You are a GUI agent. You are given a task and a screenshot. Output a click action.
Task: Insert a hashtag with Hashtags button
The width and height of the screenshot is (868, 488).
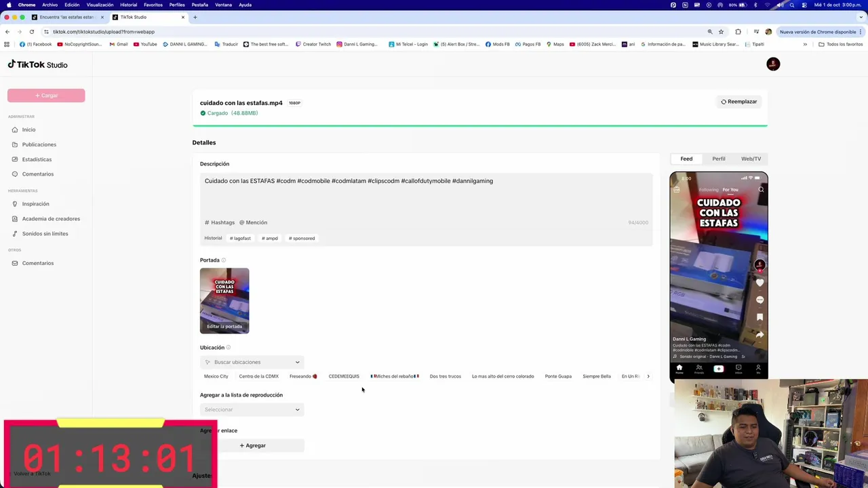click(x=220, y=222)
